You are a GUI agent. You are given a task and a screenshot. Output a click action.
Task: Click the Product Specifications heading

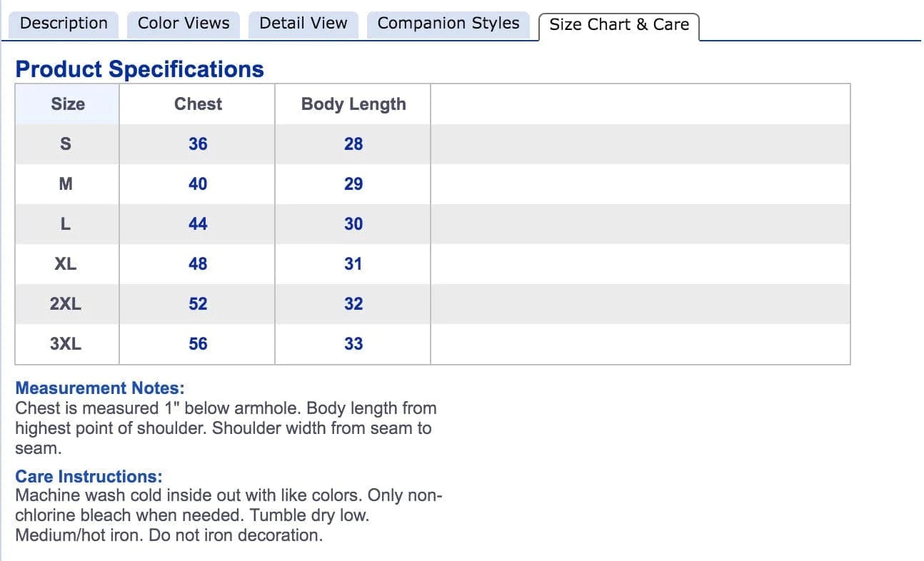pyautogui.click(x=139, y=69)
